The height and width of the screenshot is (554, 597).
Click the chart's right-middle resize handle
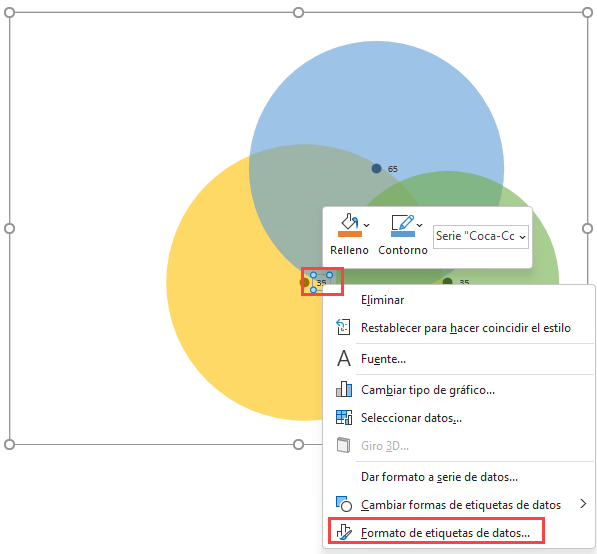[587, 228]
